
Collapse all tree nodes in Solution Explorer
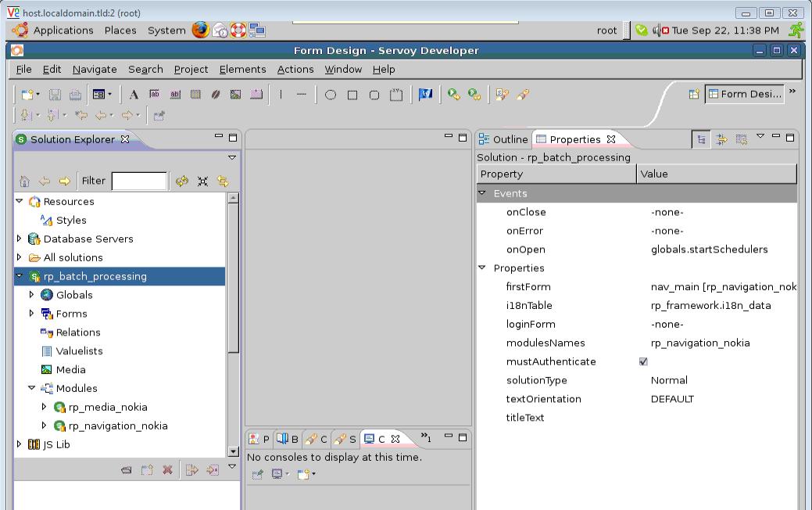202,181
